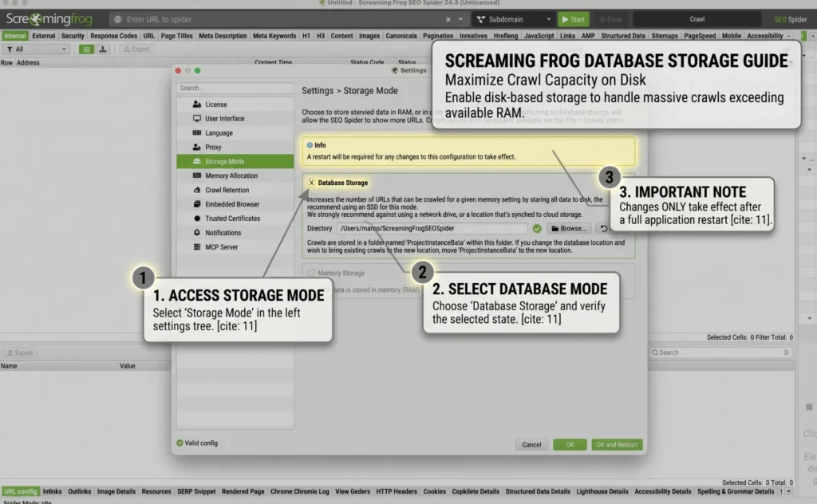
Task: Click the User Interface monitor icon
Action: [x=197, y=119]
